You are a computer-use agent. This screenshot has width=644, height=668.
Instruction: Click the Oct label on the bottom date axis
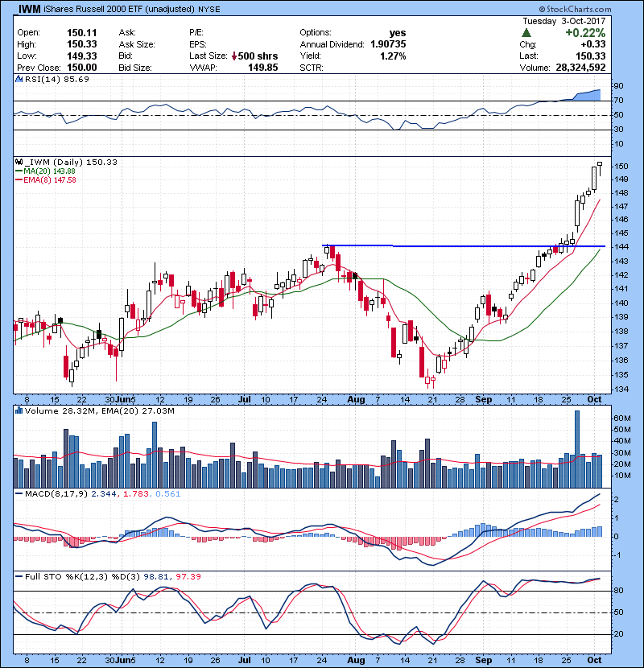click(594, 660)
